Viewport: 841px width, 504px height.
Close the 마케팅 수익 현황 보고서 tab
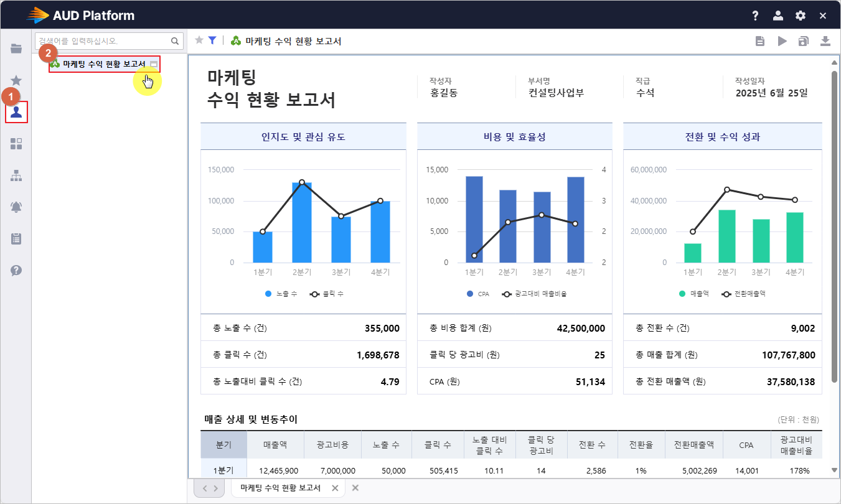[x=335, y=488]
